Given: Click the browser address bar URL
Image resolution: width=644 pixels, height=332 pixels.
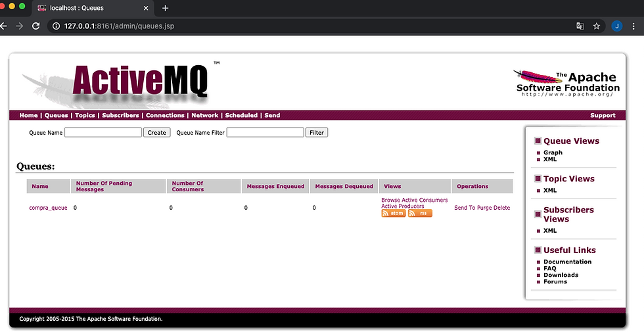Looking at the screenshot, I should pos(119,26).
